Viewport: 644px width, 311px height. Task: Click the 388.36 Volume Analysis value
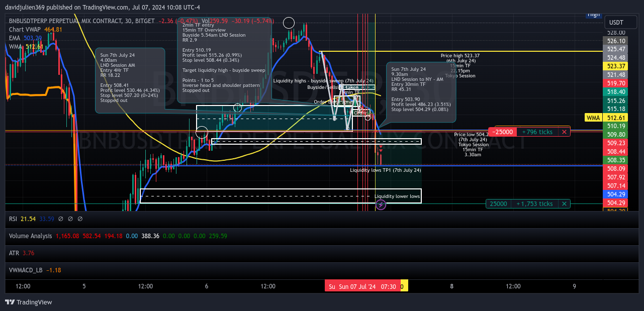click(x=150, y=236)
